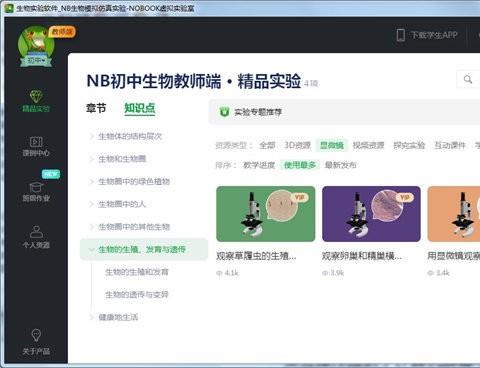Filter resource type by 互动课件
The width and height of the screenshot is (480, 368).
click(450, 145)
